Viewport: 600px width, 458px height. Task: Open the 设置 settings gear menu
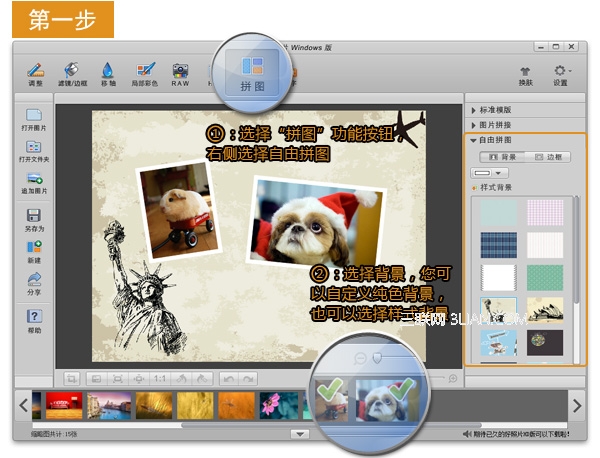pyautogui.click(x=561, y=75)
